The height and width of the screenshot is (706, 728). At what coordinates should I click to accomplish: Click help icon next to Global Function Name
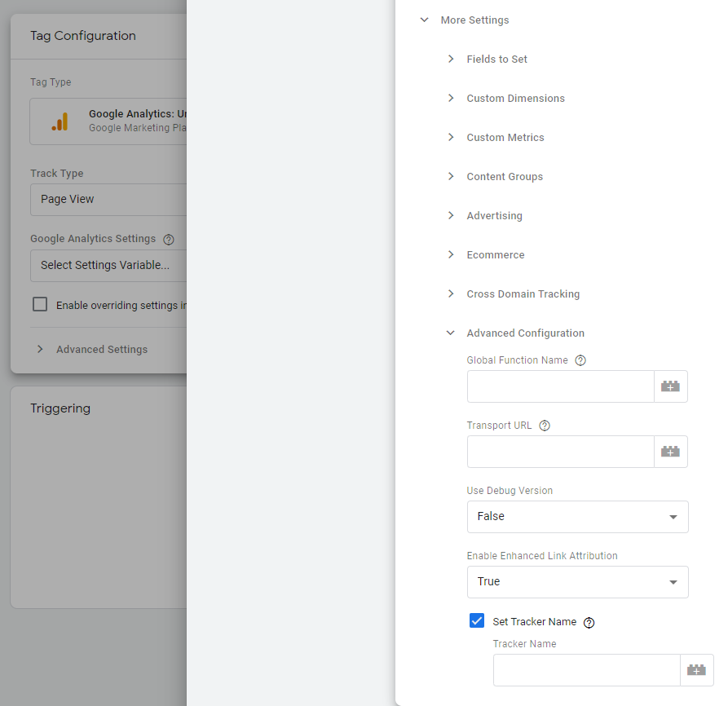(580, 360)
